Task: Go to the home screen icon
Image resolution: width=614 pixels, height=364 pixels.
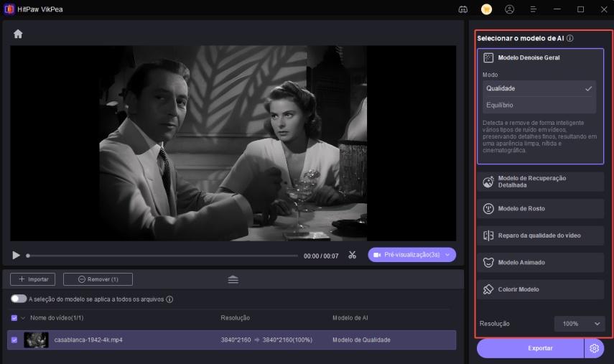Action: coord(18,34)
